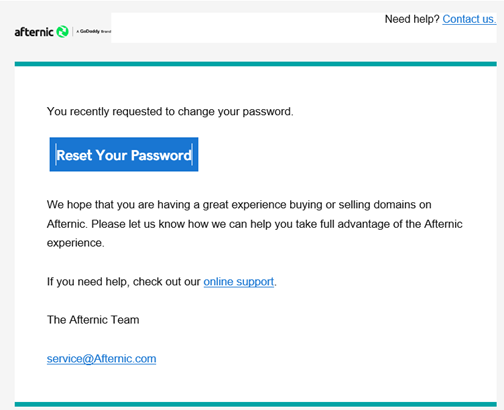Click "If you need help, check out" text
The image size is (504, 410).
coord(124,282)
